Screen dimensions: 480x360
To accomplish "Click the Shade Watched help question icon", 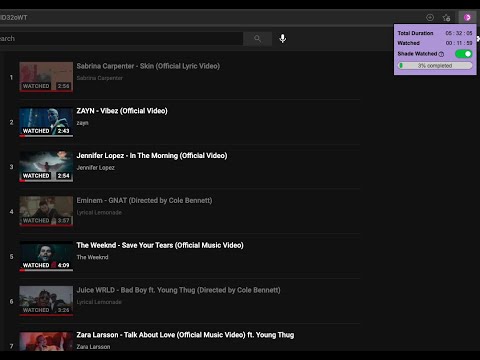I will 441,54.
